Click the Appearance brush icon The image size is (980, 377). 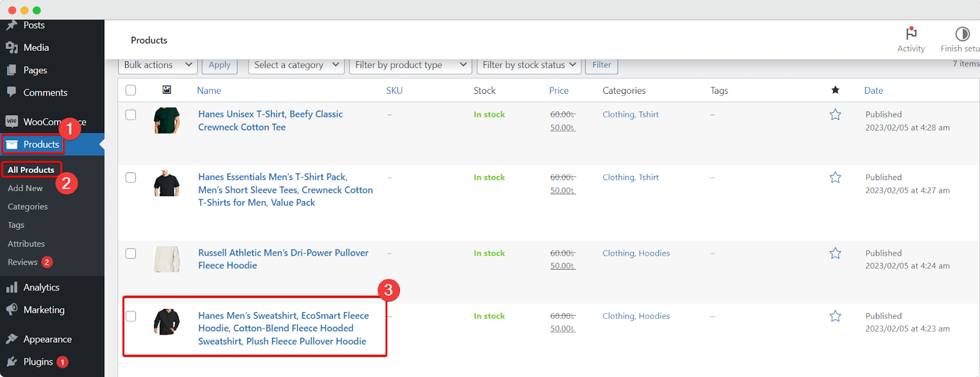(x=12, y=339)
